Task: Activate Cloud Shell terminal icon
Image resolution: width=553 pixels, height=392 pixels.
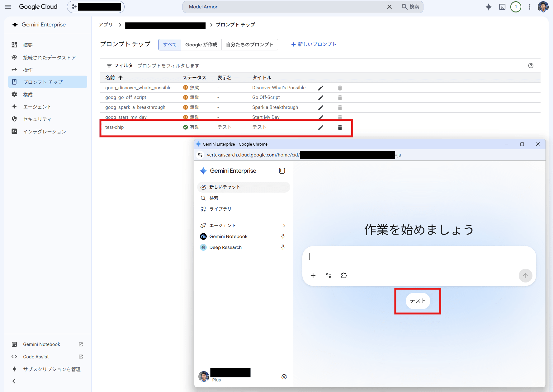Action: [x=502, y=7]
